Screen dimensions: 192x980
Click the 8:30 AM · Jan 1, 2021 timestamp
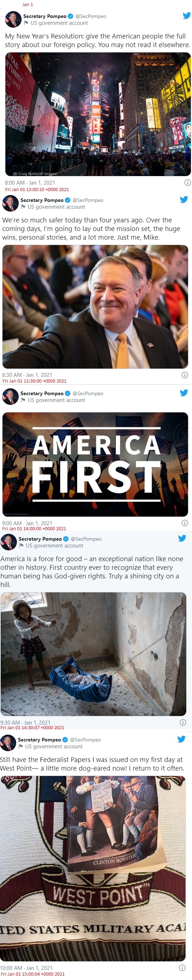[27, 375]
